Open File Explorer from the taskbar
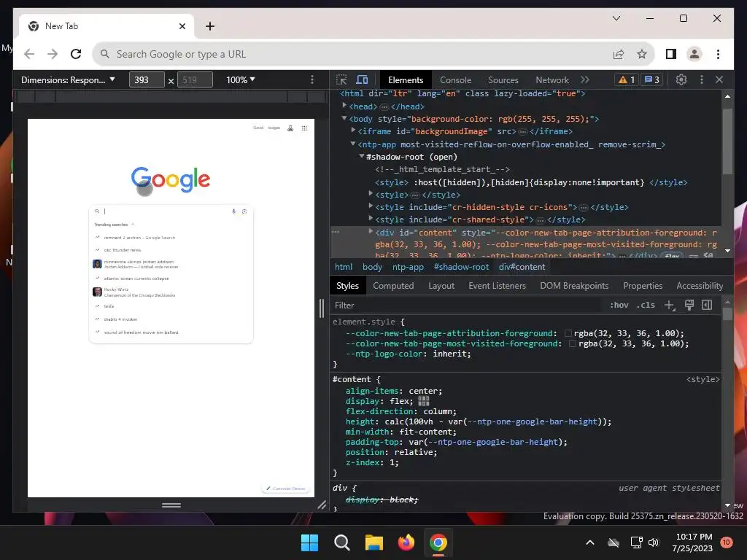This screenshot has height=560, width=747. 374,542
